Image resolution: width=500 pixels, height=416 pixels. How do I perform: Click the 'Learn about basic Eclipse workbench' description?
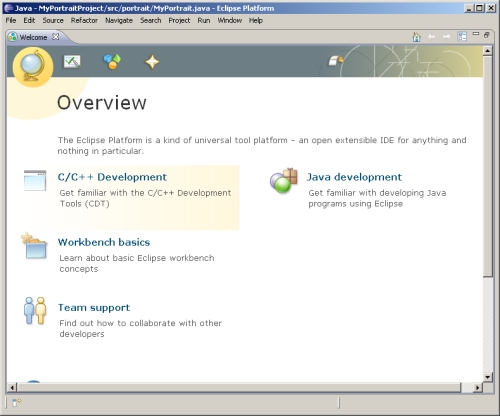(137, 263)
